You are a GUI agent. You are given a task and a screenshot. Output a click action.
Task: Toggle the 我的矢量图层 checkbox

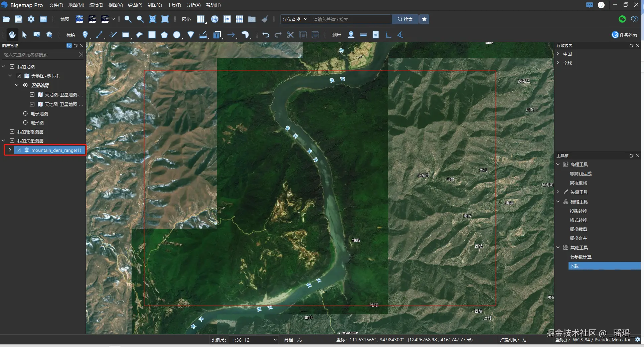12,141
